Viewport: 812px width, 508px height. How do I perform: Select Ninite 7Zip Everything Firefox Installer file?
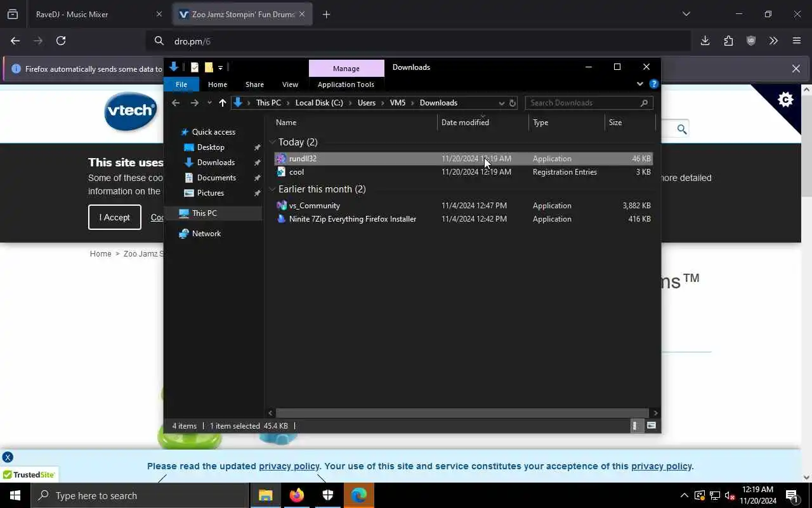(x=464, y=219)
